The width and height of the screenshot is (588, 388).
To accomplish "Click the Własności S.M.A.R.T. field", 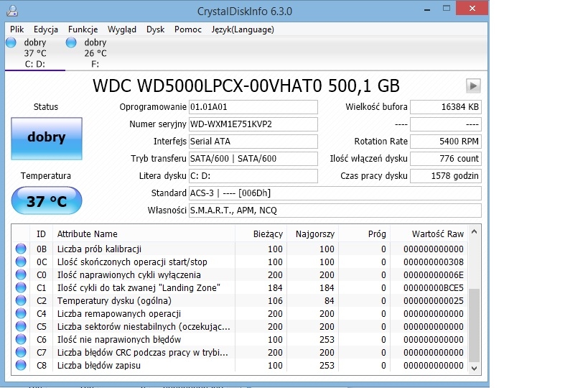I will coord(335,211).
